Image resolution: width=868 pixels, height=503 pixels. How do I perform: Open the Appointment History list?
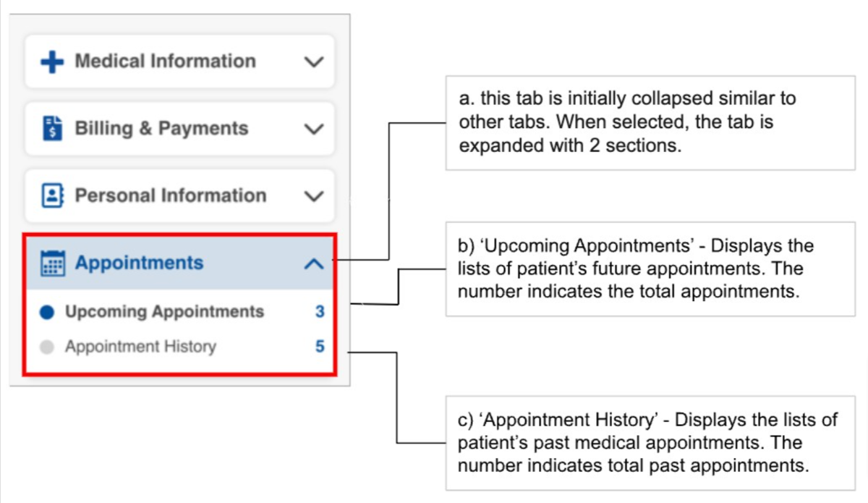pyautogui.click(x=140, y=347)
